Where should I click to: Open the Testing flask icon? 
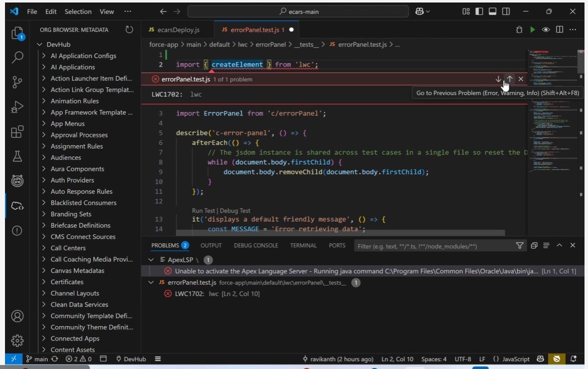point(17,156)
